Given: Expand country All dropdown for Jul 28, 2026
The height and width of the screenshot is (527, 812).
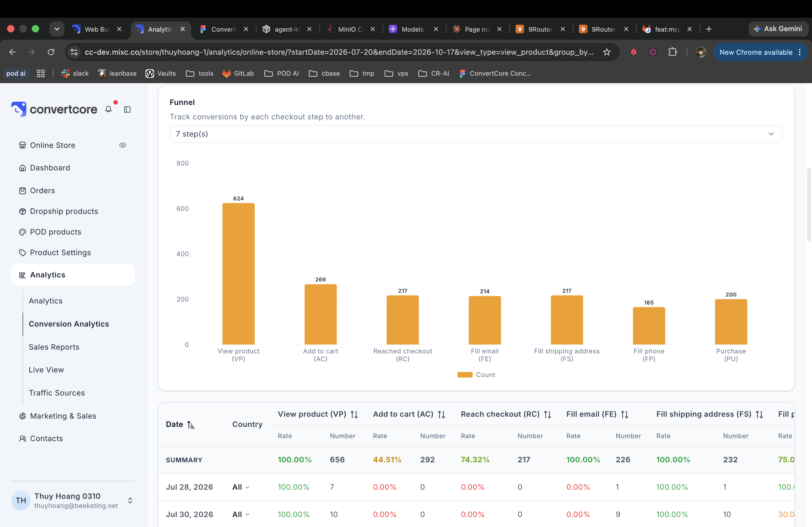Looking at the screenshot, I should pos(241,487).
